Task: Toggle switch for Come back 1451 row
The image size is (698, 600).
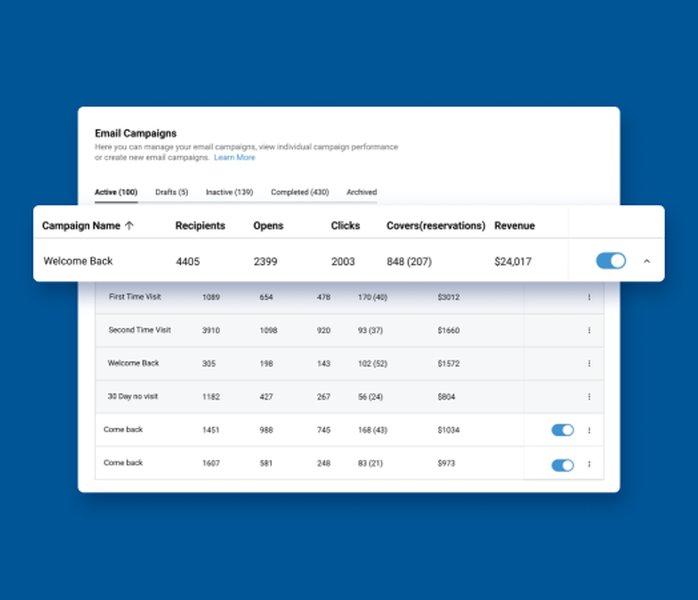Action: (563, 430)
